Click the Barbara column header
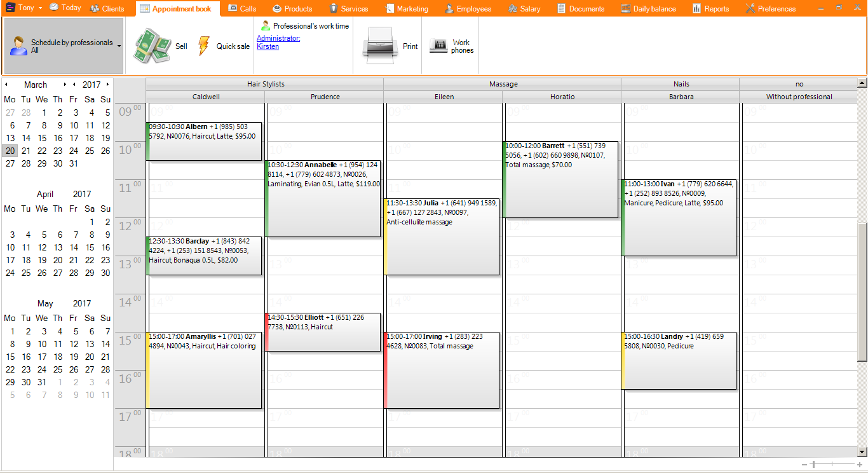The width and height of the screenshot is (868, 473). (681, 97)
